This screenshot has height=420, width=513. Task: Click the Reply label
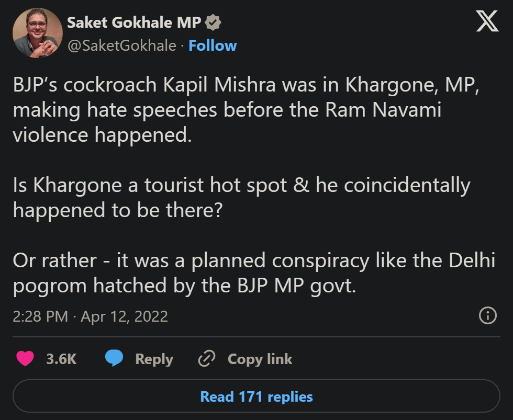click(154, 359)
